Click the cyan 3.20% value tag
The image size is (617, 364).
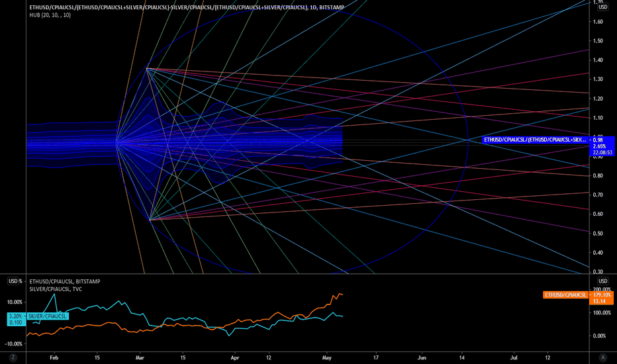coord(16,316)
